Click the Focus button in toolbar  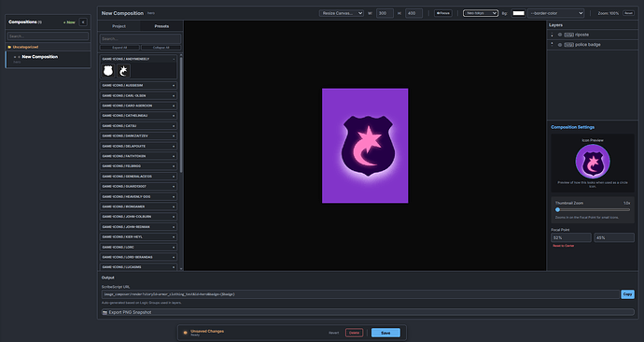[x=442, y=13]
